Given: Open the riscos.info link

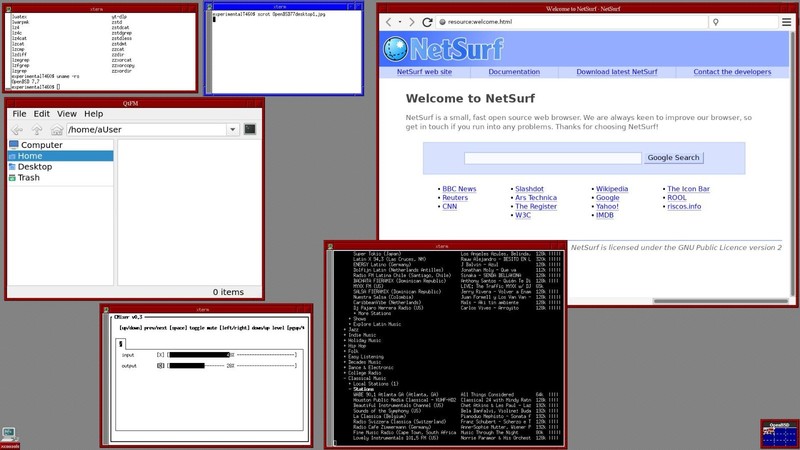Looking at the screenshot, I should 684,207.
